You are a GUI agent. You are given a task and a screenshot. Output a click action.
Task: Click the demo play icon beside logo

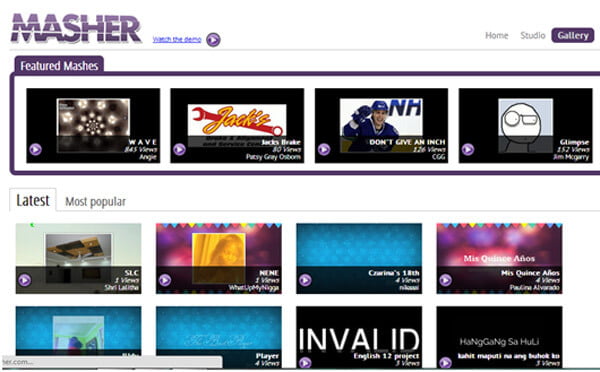(213, 39)
